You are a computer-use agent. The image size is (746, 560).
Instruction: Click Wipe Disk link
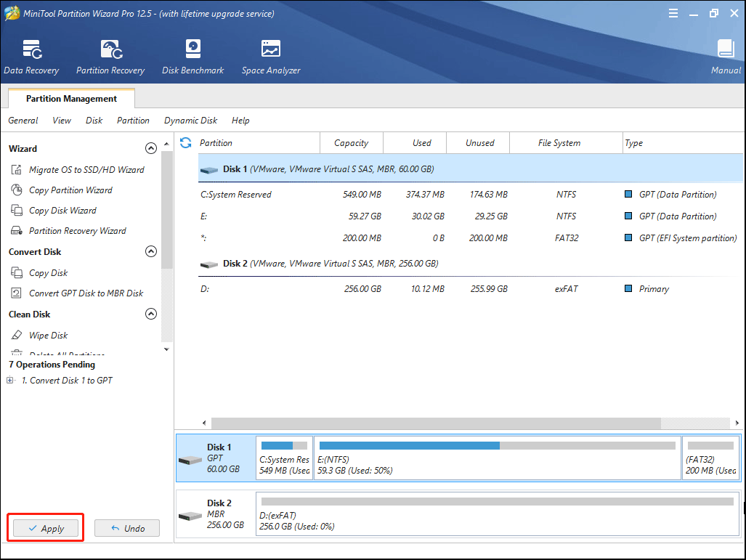[x=49, y=336]
